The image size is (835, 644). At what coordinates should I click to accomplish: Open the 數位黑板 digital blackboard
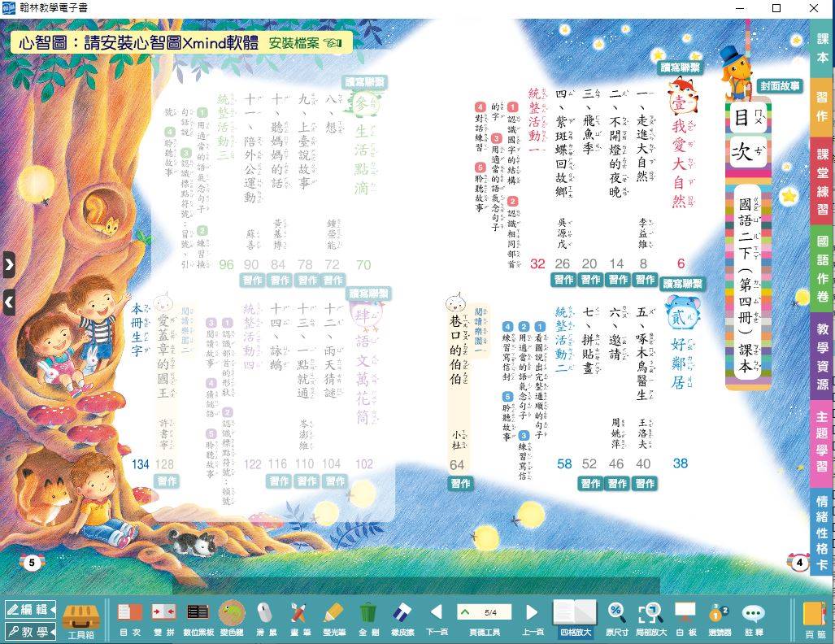pos(198,620)
